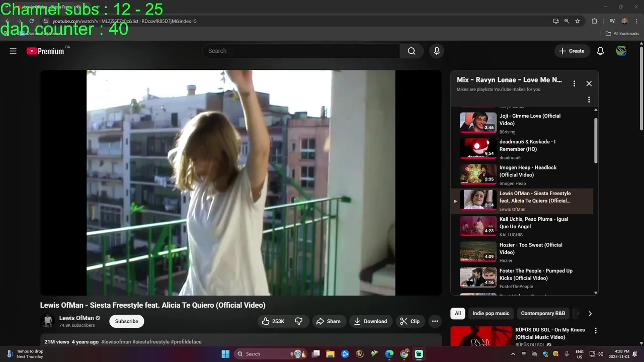This screenshot has height=362, width=644.
Task: Open the YouTube guide hamburger menu
Action: pos(13,51)
